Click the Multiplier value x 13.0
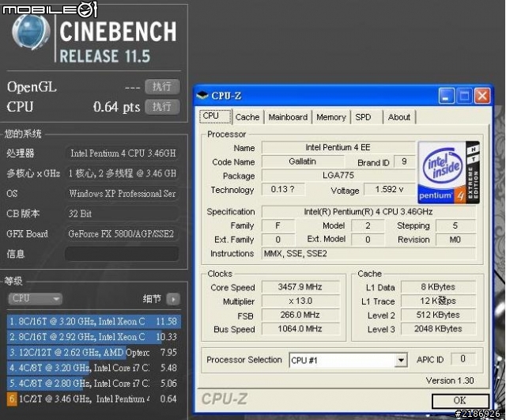Image resolution: width=506 pixels, height=420 pixels. pos(300,301)
